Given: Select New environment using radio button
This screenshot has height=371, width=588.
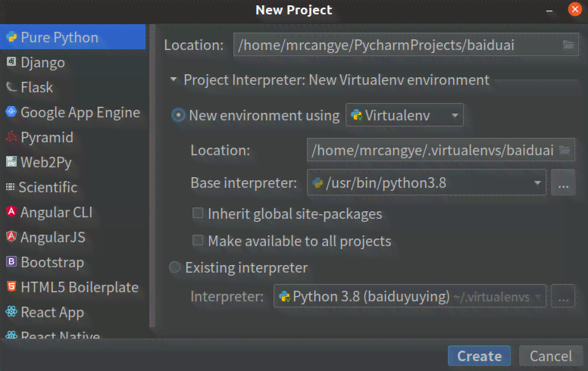Looking at the screenshot, I should click(178, 115).
